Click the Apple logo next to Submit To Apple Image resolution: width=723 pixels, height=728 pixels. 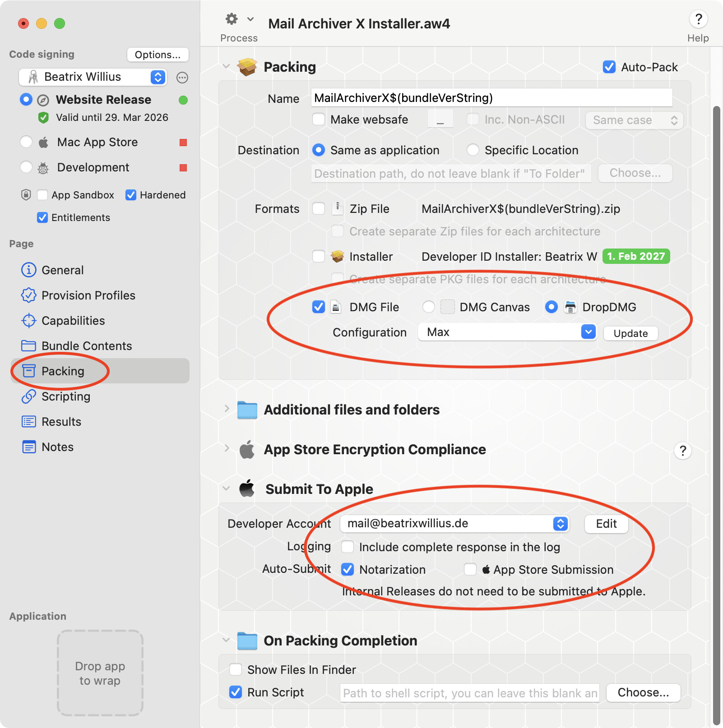point(247,488)
